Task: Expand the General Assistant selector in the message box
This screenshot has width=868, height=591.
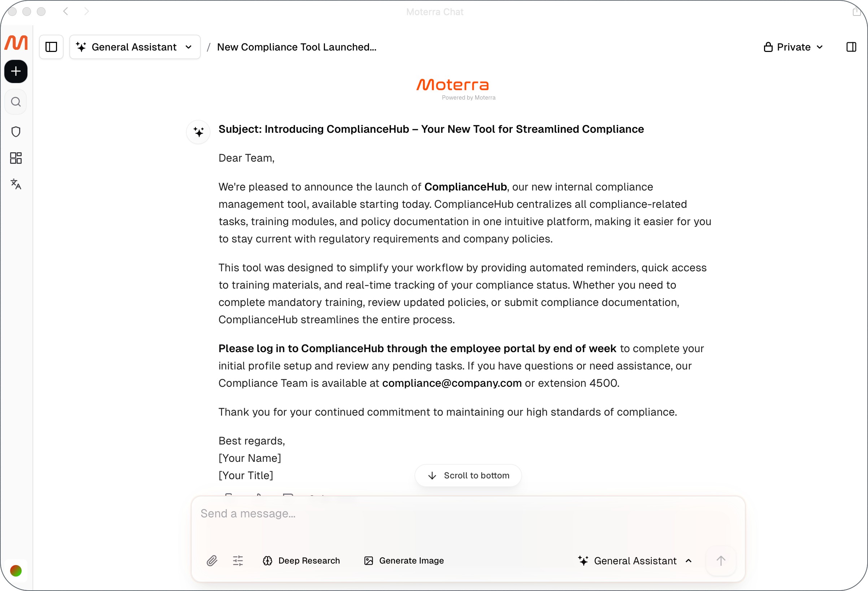Action: coord(635,561)
